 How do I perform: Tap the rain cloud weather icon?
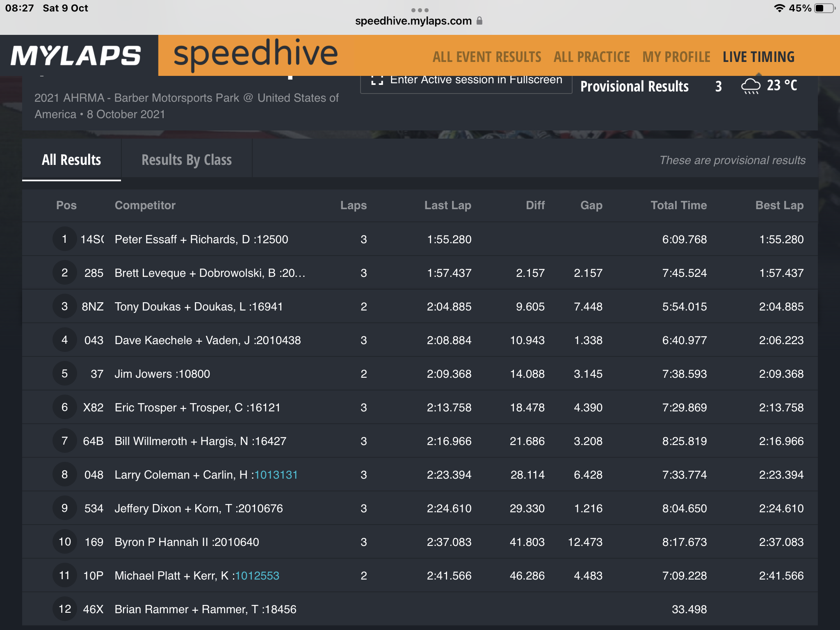coord(751,86)
